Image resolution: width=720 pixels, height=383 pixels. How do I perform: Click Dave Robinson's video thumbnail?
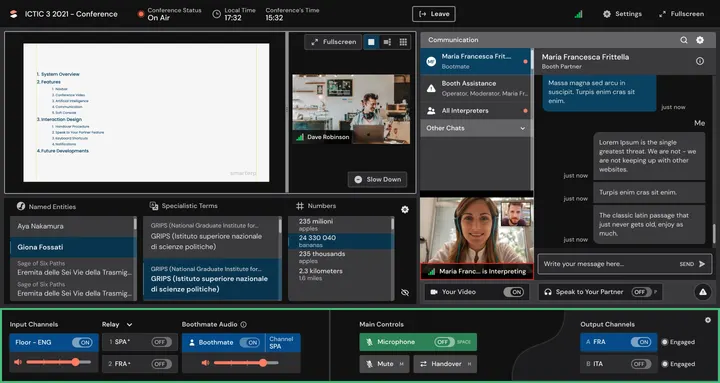pos(351,109)
